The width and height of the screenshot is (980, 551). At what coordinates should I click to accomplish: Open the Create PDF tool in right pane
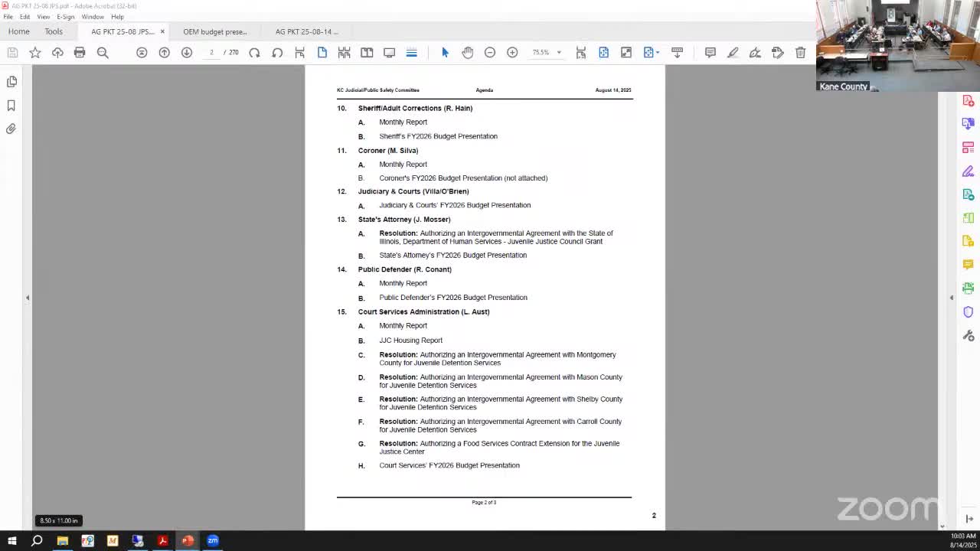[x=969, y=101]
